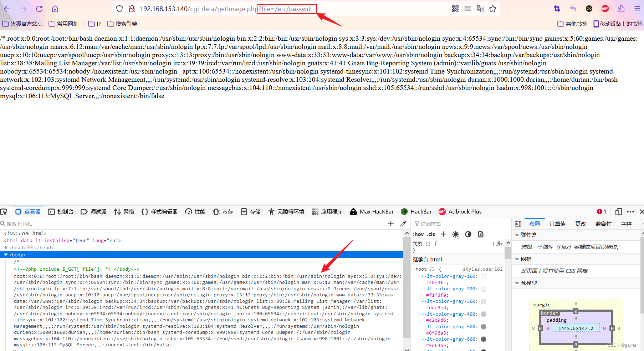Switch to the 存储 storage tab
644x351 pixels.
(x=251, y=212)
